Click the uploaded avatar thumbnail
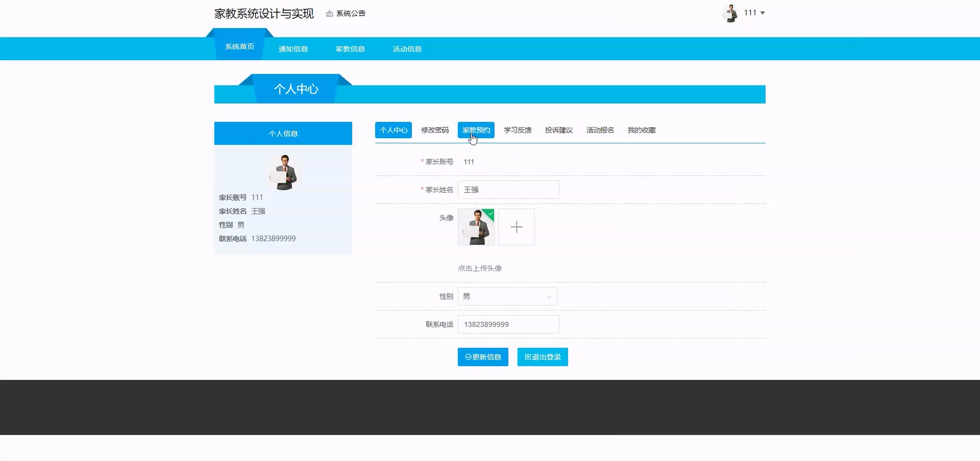 [x=476, y=227]
